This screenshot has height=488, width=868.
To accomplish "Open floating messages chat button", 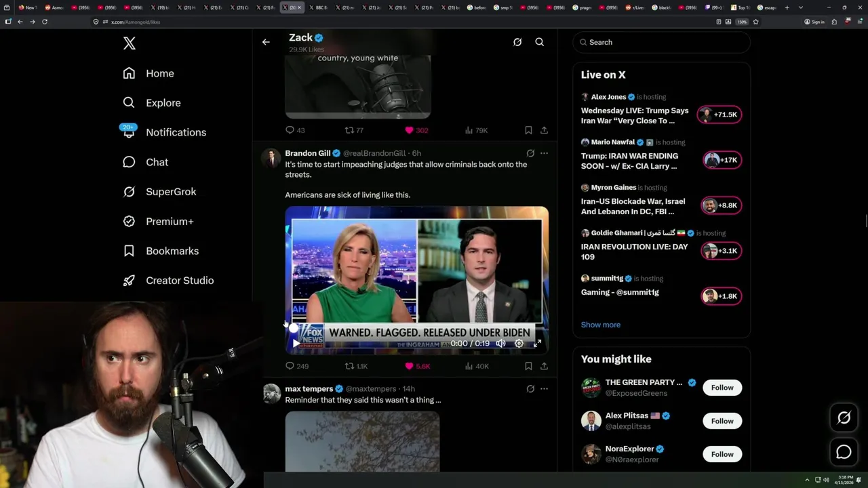I will (844, 452).
